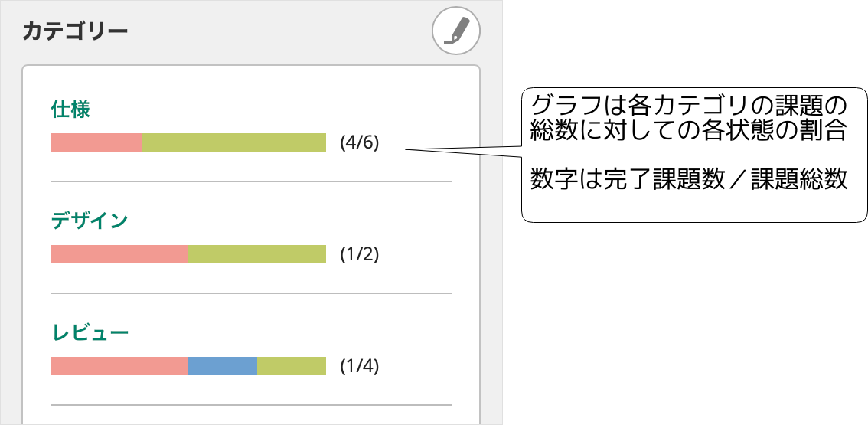Click the pencil edit icon beside カテゴリー
Screen dimensions: 868x425
click(456, 31)
